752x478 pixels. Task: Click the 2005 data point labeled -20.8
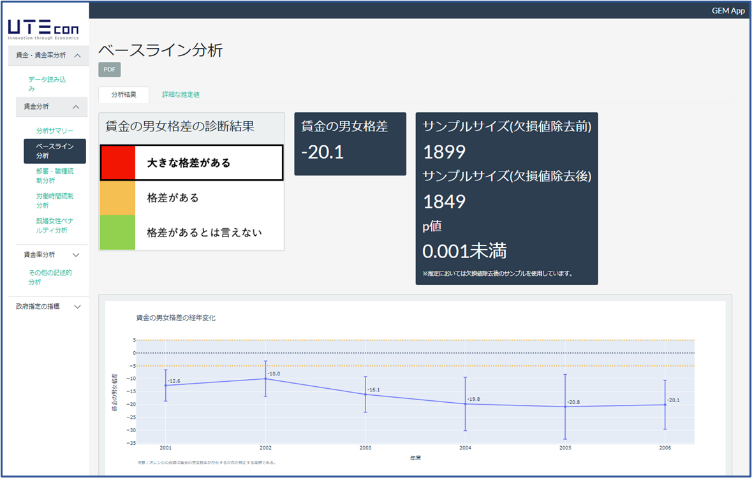pos(565,407)
